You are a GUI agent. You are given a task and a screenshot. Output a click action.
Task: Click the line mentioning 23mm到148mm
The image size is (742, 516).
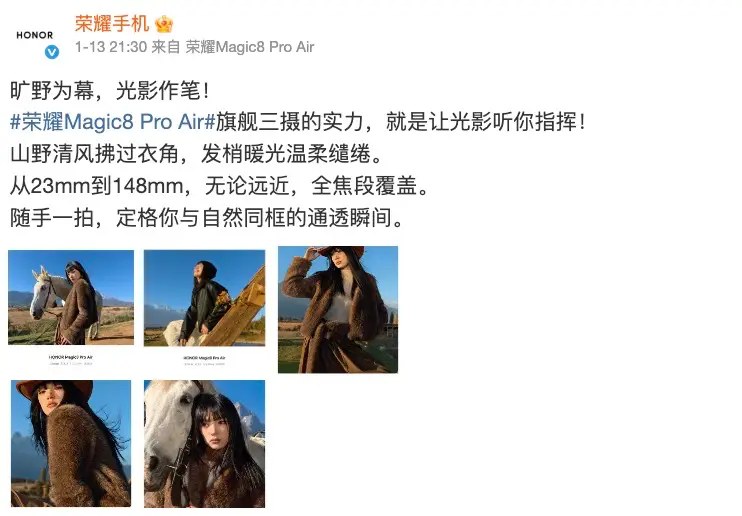point(219,186)
